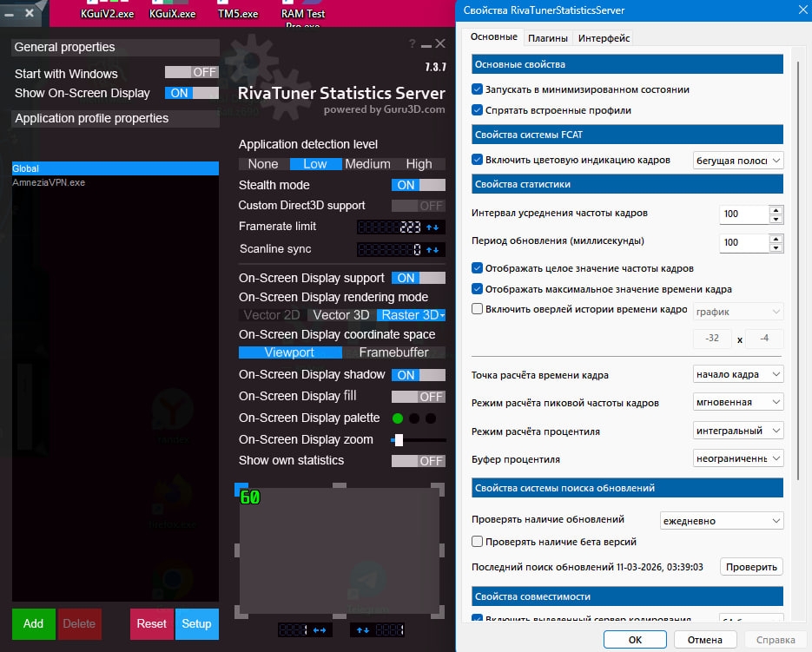Uncheck Отображать максимальное значение времени кадра

click(478, 288)
